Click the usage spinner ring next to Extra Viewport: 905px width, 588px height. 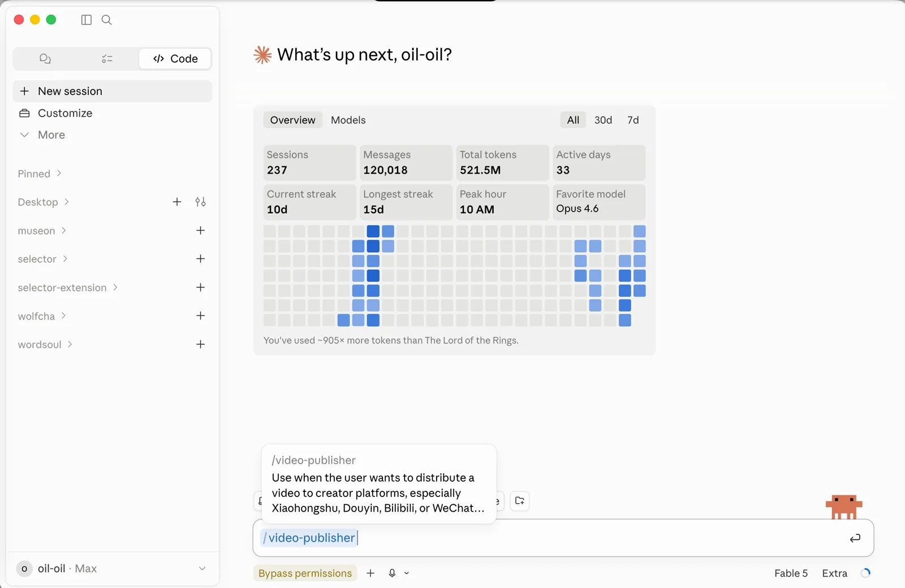(865, 573)
